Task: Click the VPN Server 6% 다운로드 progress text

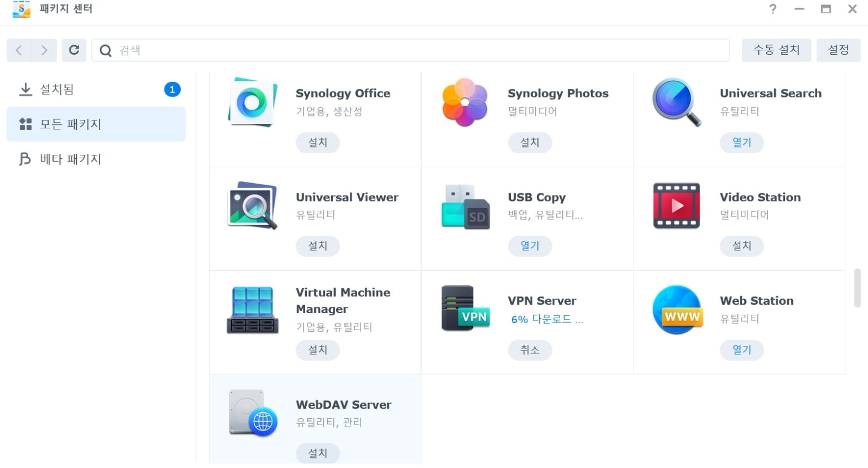Action: (547, 319)
